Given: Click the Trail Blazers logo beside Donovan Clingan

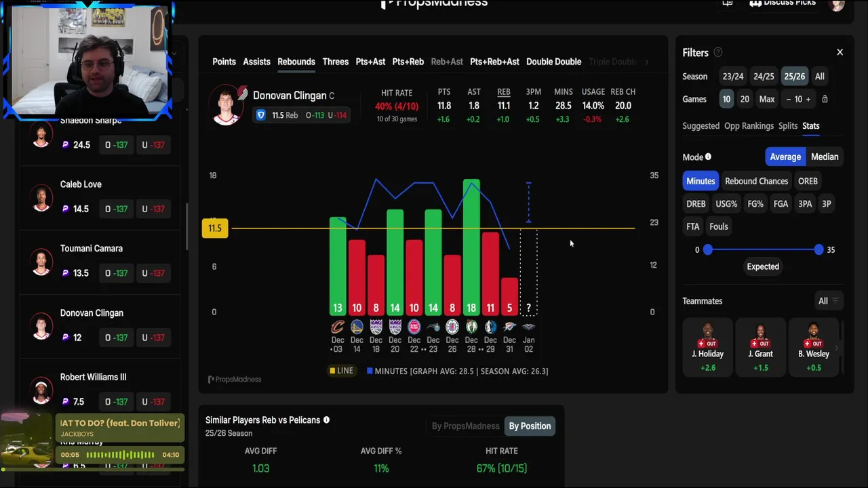Looking at the screenshot, I should [243, 93].
